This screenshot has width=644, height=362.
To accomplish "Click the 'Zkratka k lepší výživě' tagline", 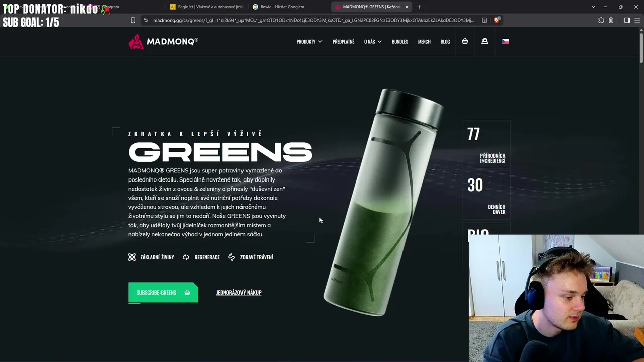I will [195, 134].
